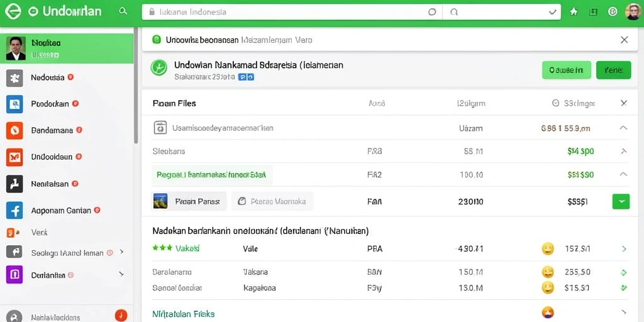Collapse the Pegnal Bantanakas row chevron
Viewport: 644px width, 322px height.
point(623,174)
